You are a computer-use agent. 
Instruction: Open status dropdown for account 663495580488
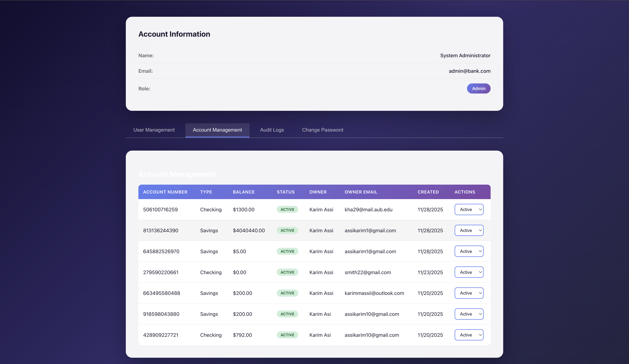pos(469,293)
